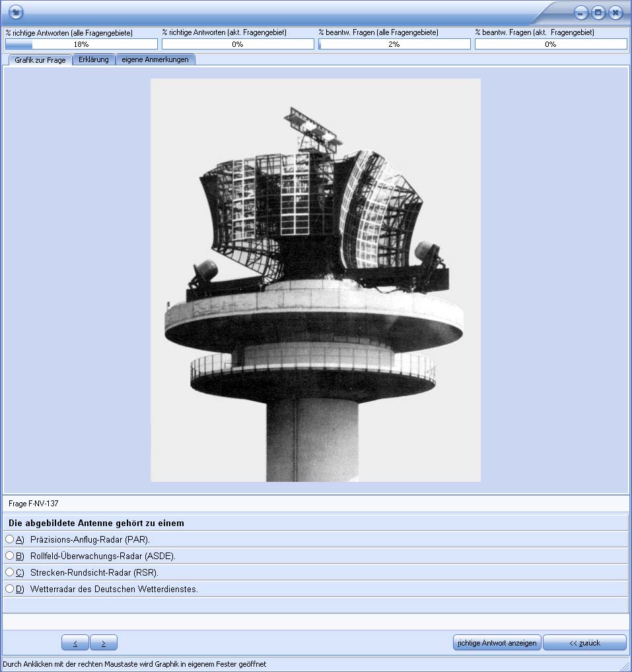Image resolution: width=632 pixels, height=672 pixels.
Task: Select answer A Präzisions-Anflug-Radar (PAR)
Action: point(9,539)
